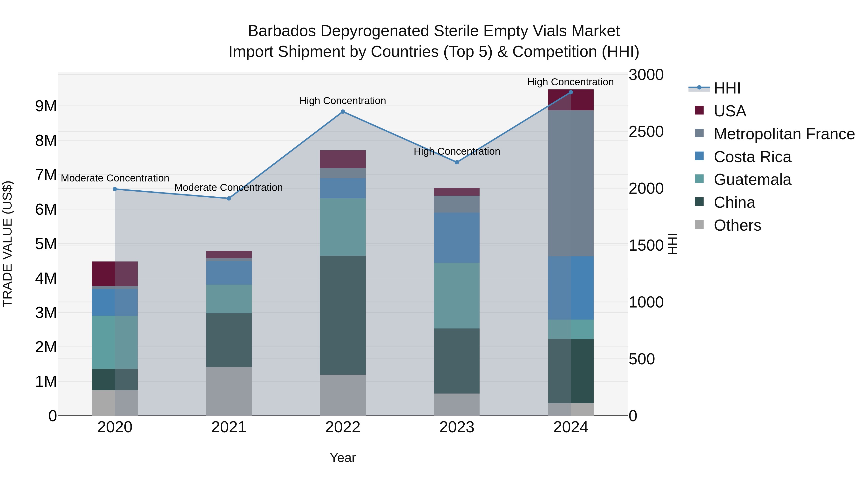Click the 2024 High Concentration annotation
The width and height of the screenshot is (868, 488).
[x=570, y=82]
